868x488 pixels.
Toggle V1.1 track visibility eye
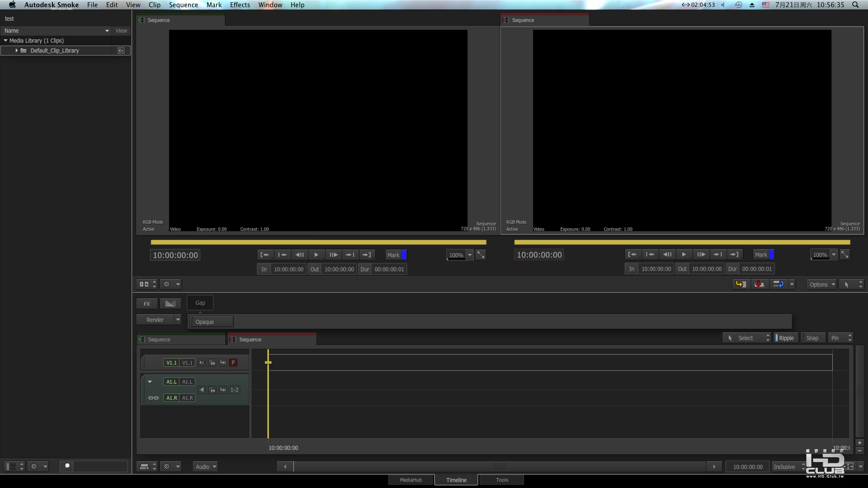(202, 362)
